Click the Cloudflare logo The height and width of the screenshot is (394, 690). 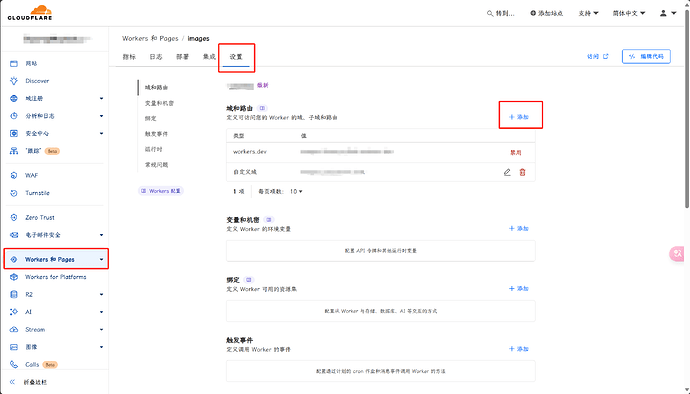point(30,13)
